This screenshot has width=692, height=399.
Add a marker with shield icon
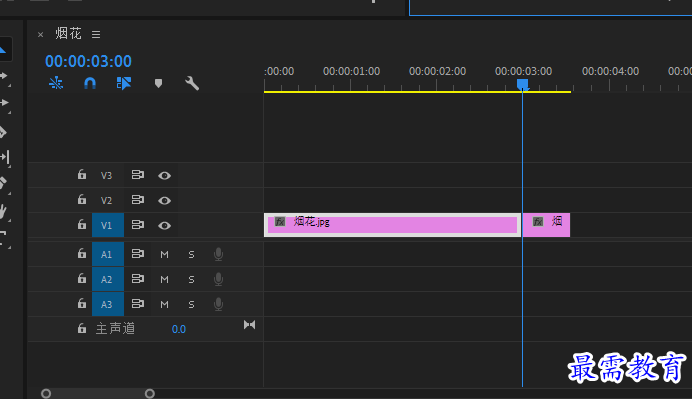pyautogui.click(x=158, y=83)
